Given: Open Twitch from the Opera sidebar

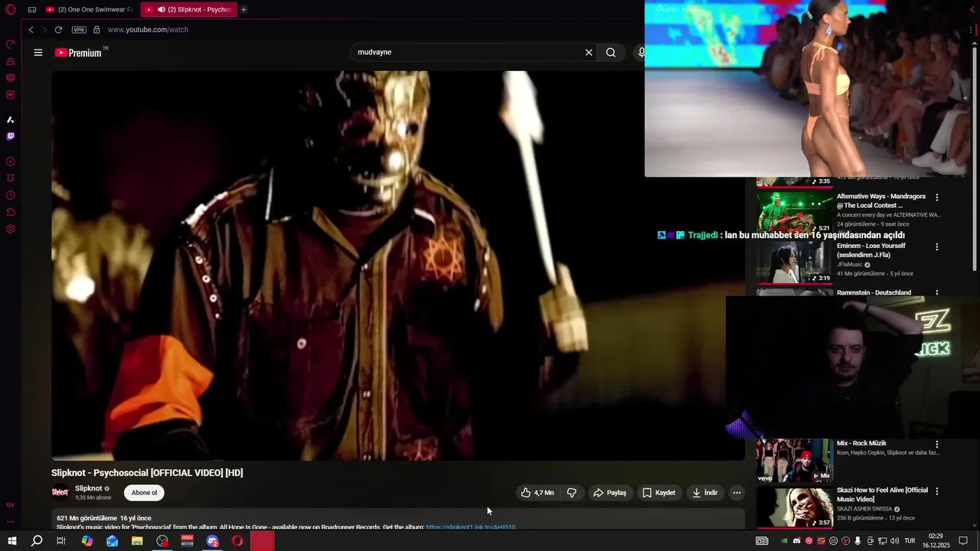Looking at the screenshot, I should pyautogui.click(x=11, y=136).
